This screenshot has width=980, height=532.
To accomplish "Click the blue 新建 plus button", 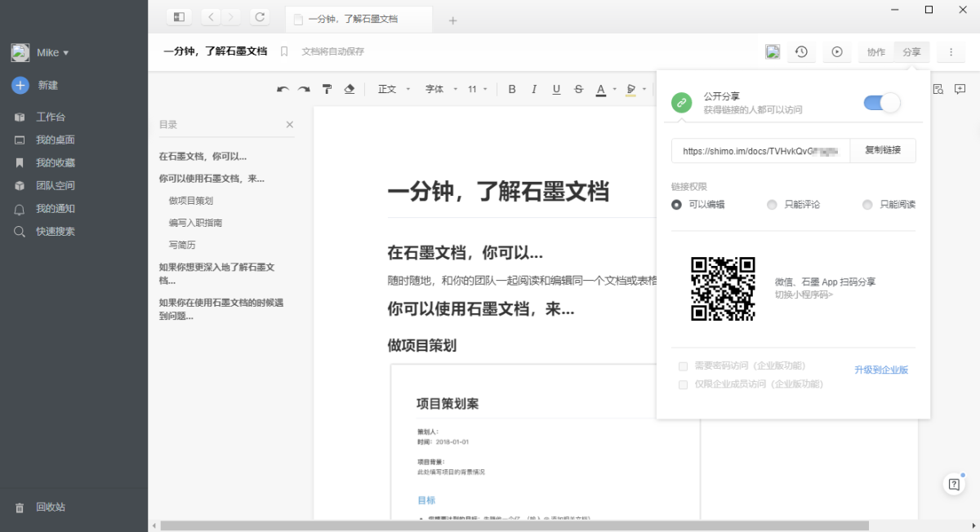I will tap(20, 85).
